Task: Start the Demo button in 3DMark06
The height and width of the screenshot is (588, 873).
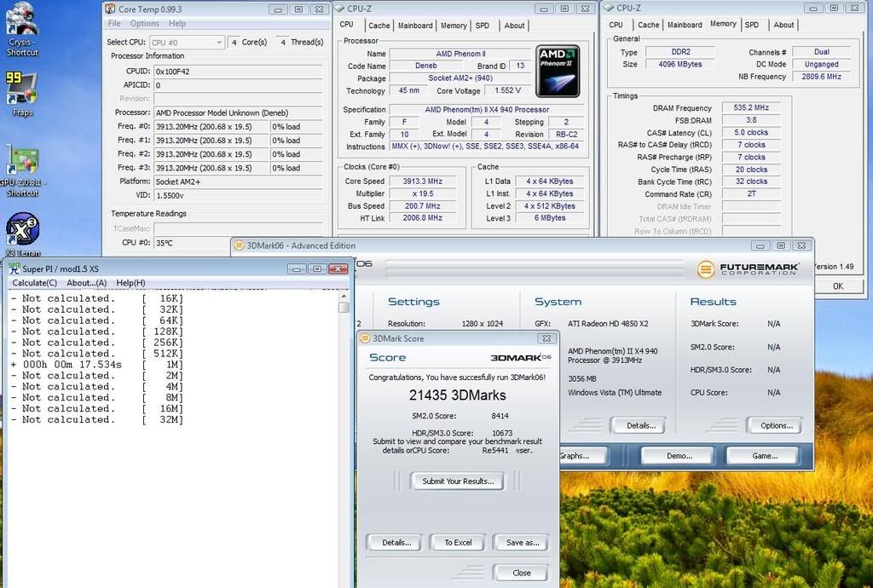Action: point(679,456)
